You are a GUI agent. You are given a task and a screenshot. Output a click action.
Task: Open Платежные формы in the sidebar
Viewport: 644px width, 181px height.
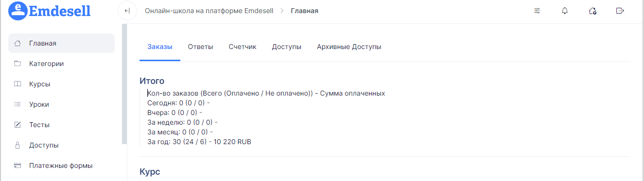click(x=62, y=165)
